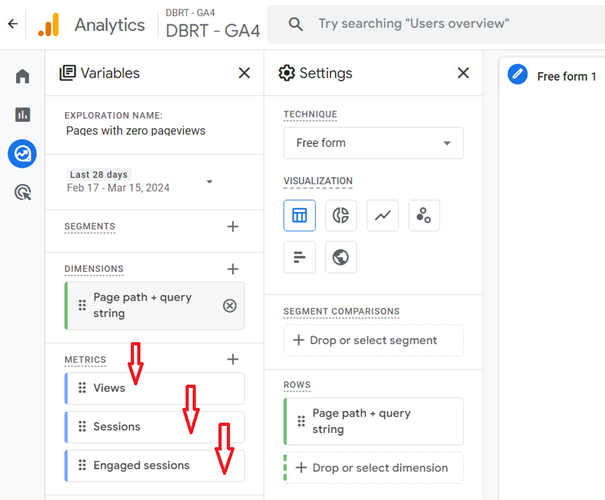Click the back arrow icon
This screenshot has height=500, width=605.
pos(13,24)
